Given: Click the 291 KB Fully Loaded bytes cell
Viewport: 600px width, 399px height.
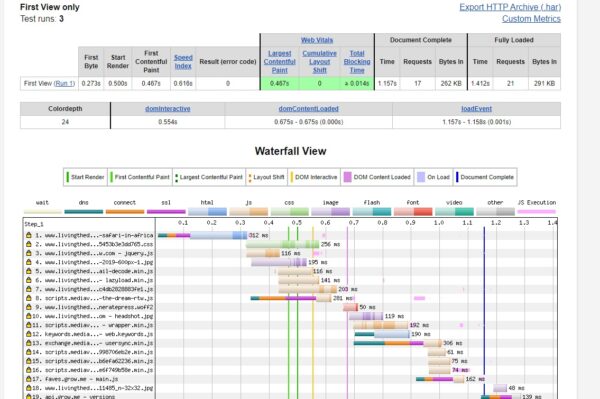Looking at the screenshot, I should point(545,83).
